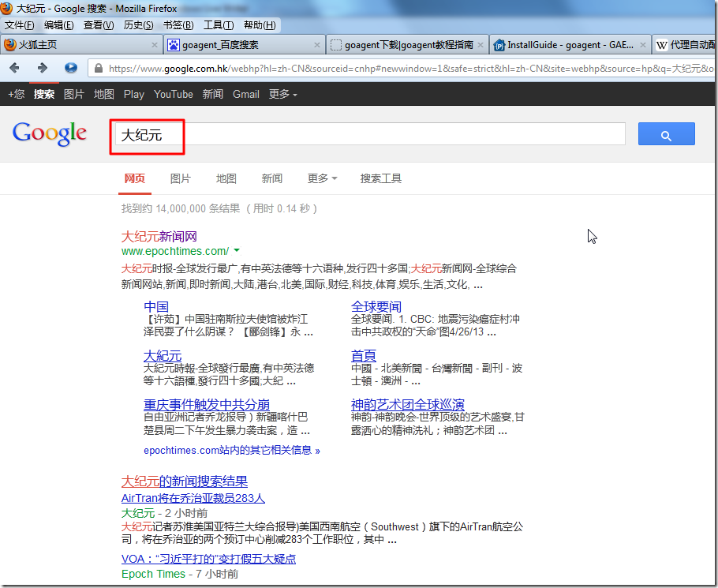Click the InstallGuide tab favicon
This screenshot has height=588, width=718.
click(x=499, y=45)
